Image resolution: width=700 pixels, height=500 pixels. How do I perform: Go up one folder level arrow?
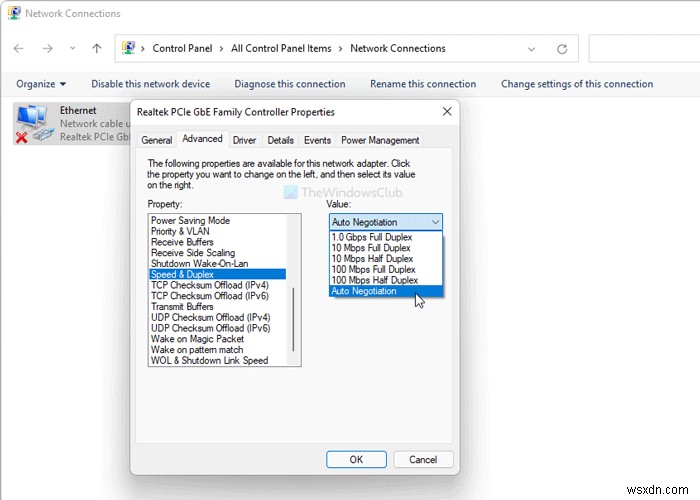pos(97,48)
